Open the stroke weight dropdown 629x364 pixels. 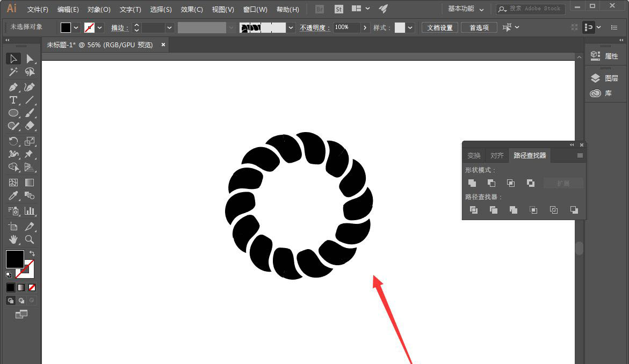pos(169,27)
